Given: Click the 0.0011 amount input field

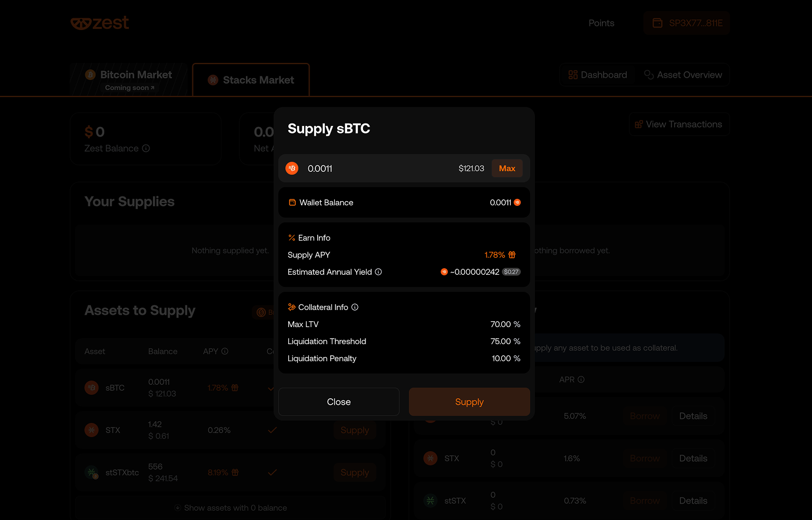Looking at the screenshot, I should coord(377,168).
